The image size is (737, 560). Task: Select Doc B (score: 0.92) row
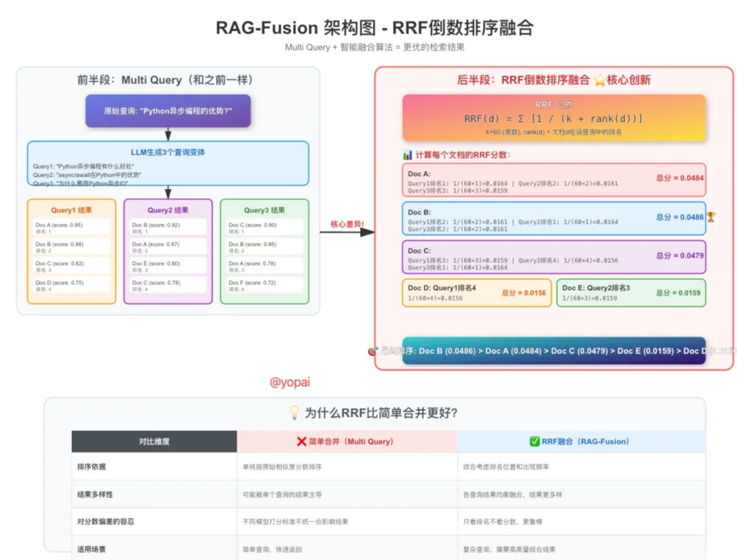(167, 227)
